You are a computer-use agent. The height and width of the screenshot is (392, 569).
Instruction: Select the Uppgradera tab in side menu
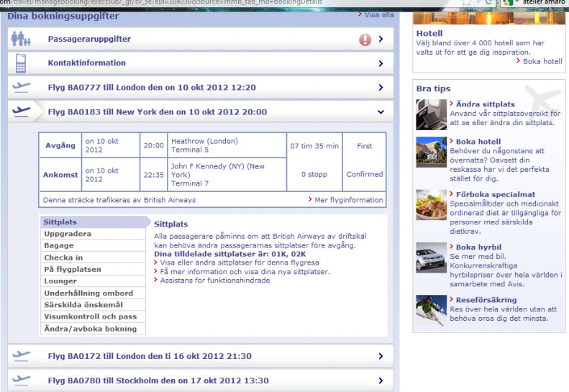coord(68,234)
